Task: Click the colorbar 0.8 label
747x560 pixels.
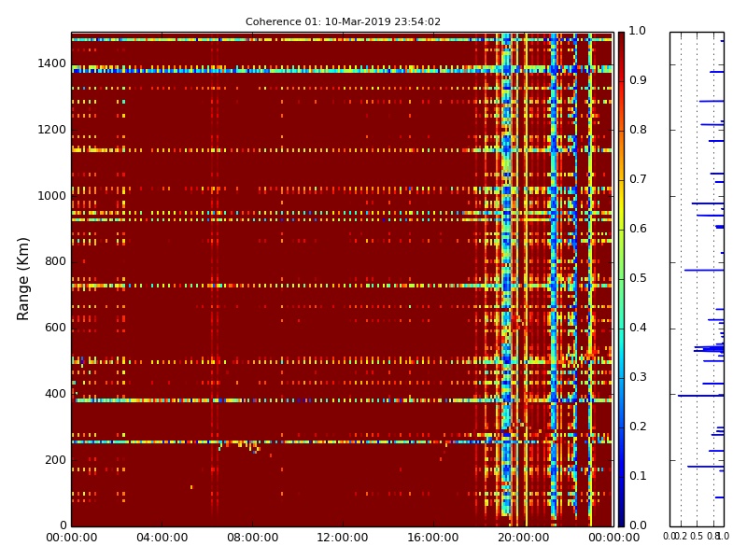Action: point(638,130)
